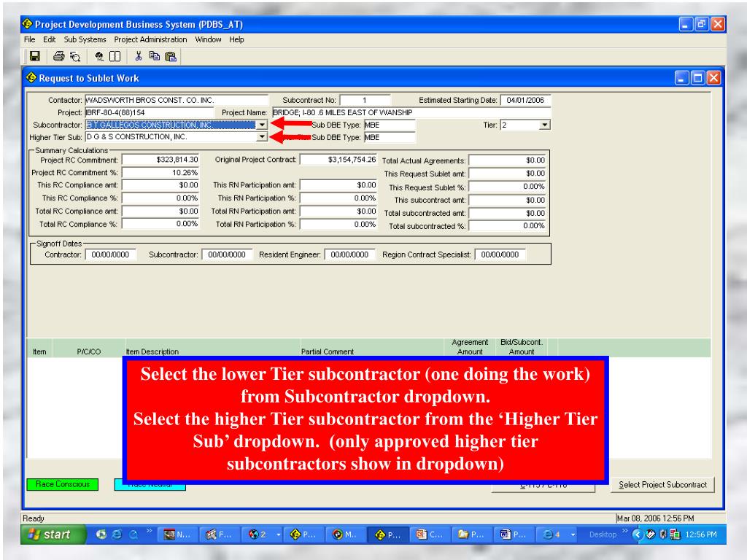Viewport: 747px width, 560px height.
Task: Show hidden system tray icons arrow
Action: (638, 534)
